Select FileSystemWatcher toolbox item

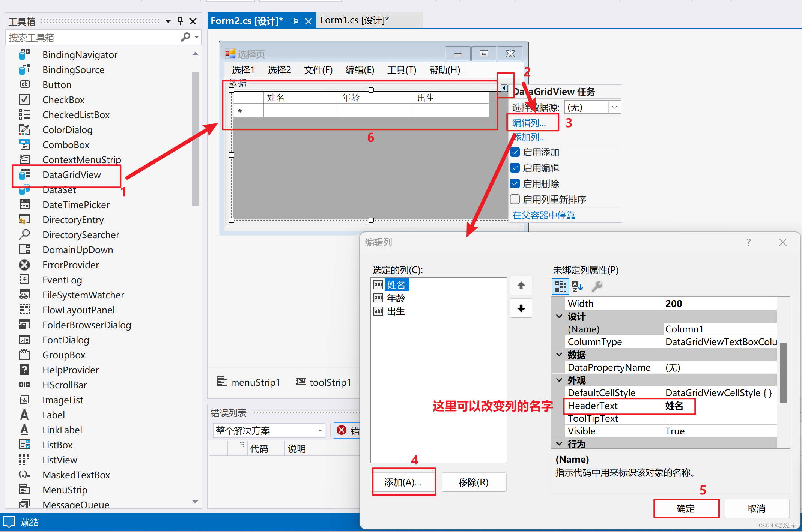click(83, 295)
